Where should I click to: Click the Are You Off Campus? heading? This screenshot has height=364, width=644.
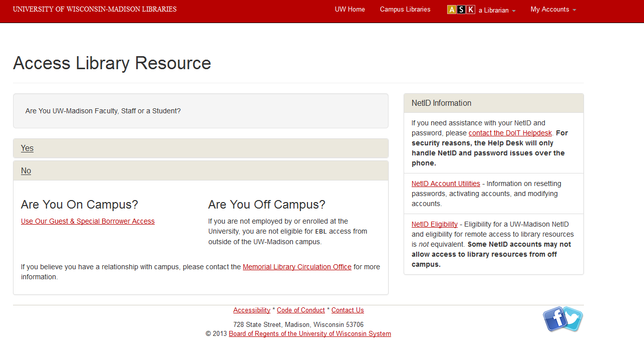click(267, 205)
